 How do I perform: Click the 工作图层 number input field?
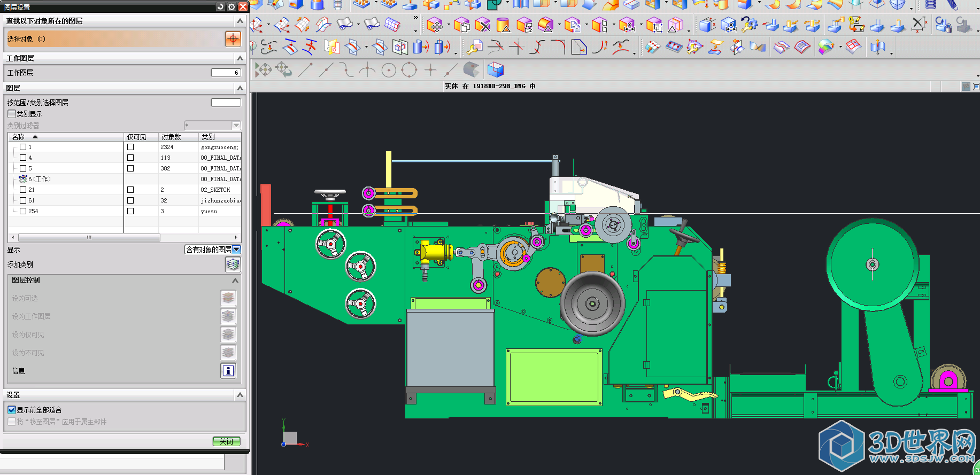tap(226, 73)
